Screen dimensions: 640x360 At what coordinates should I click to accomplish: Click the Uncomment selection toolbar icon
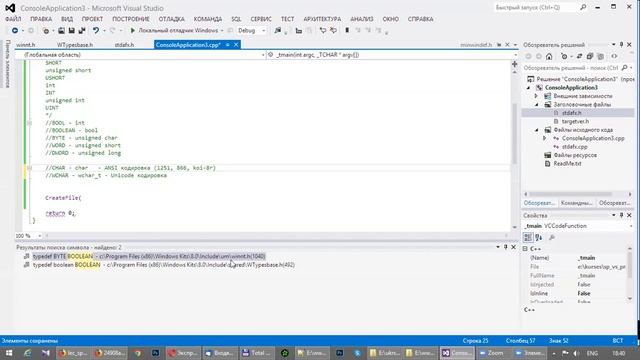tap(333, 31)
